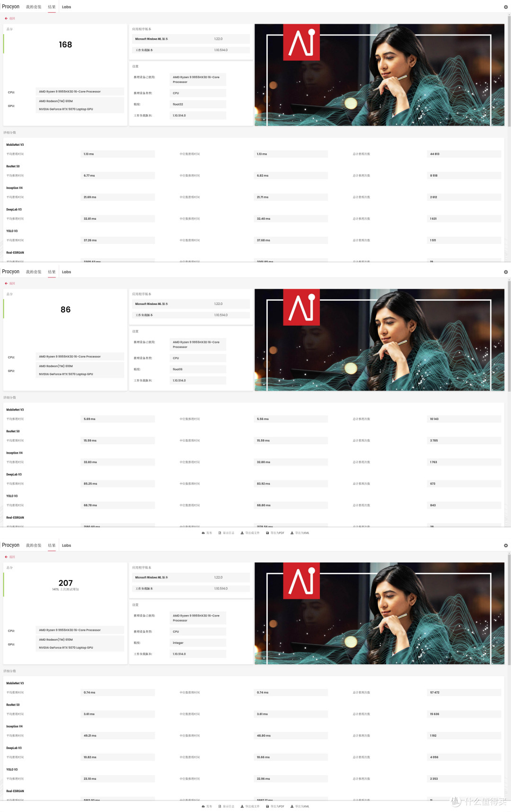Click the float32 precision value
The width and height of the screenshot is (511, 812).
point(198,104)
